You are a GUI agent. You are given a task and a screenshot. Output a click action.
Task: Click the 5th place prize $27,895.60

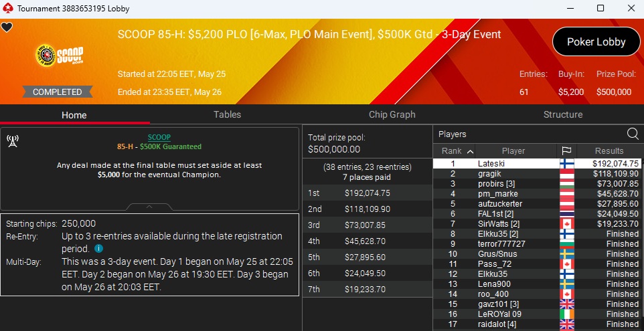pos(365,257)
